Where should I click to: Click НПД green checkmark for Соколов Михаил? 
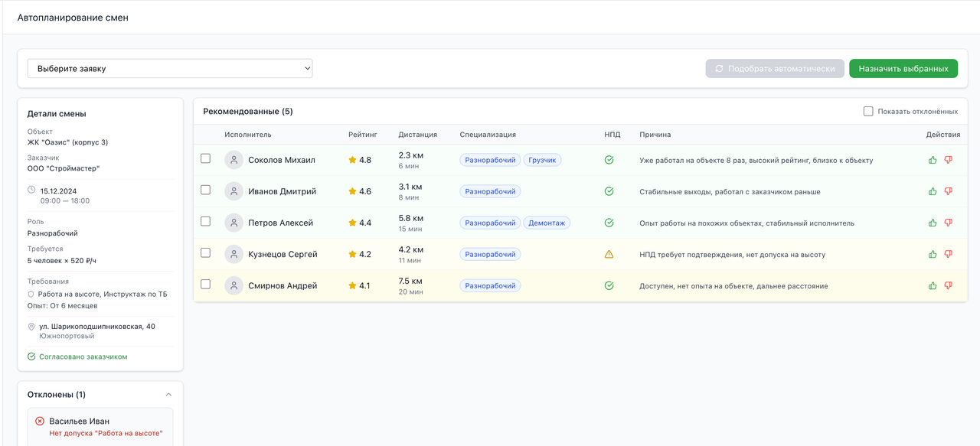tap(609, 160)
